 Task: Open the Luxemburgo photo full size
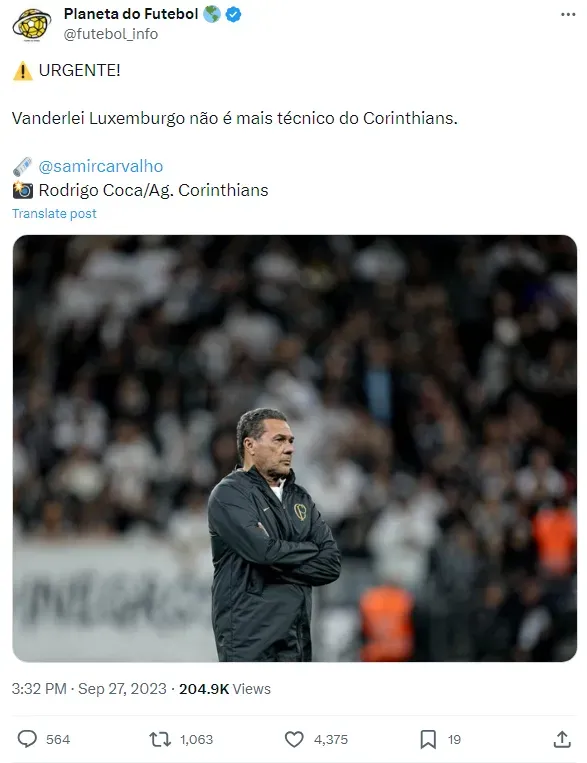pyautogui.click(x=294, y=448)
